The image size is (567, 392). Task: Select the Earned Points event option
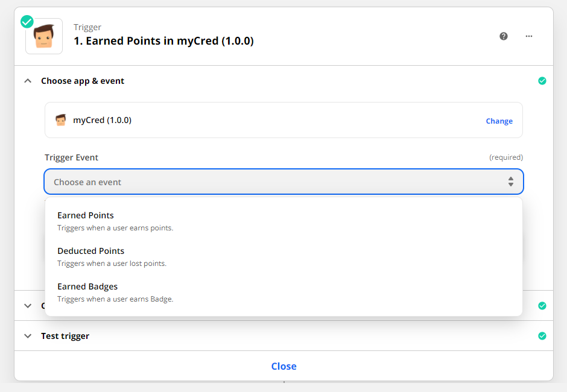click(x=86, y=215)
